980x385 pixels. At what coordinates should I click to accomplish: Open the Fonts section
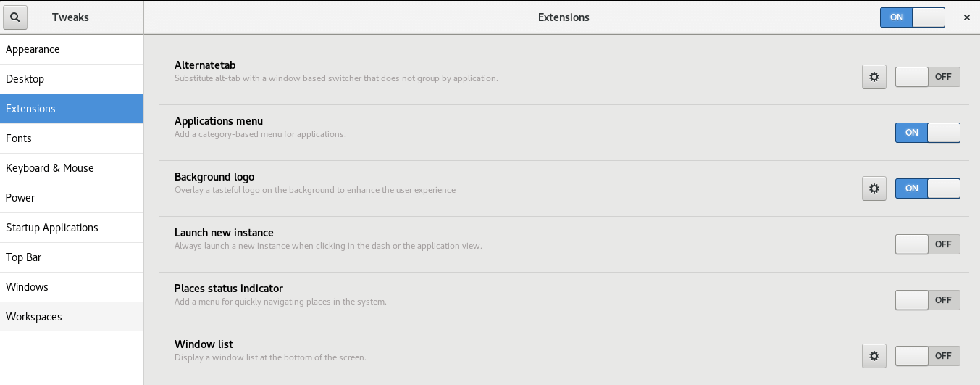tap(72, 138)
